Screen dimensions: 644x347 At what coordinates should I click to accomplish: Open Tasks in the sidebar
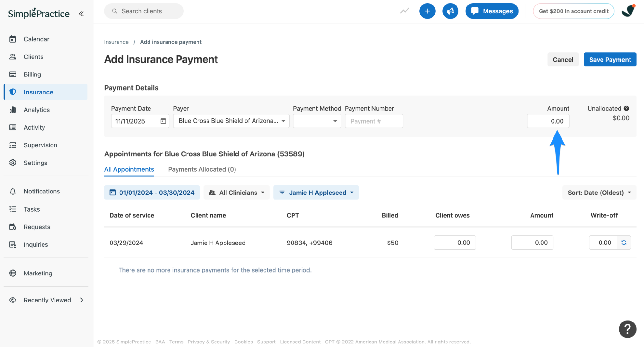(45, 209)
